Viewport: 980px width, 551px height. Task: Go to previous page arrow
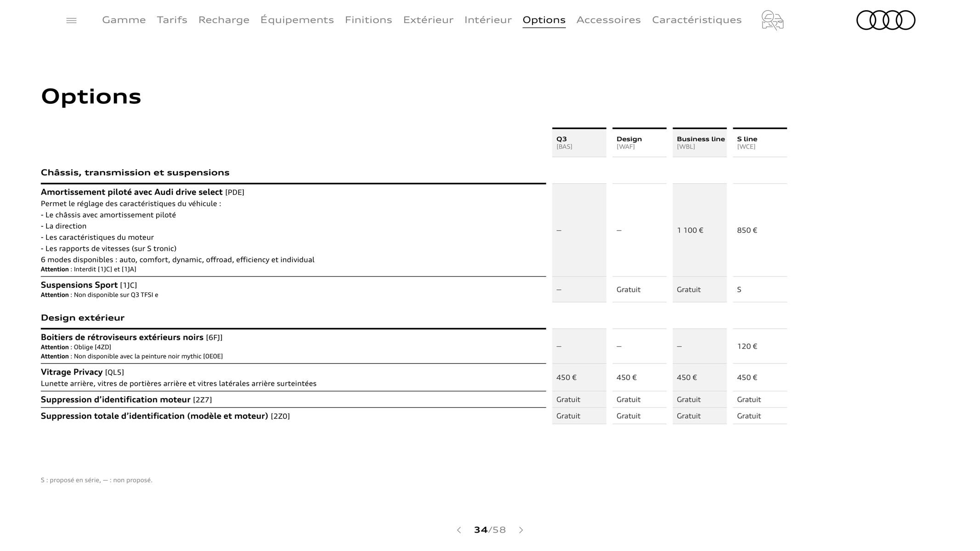tap(459, 530)
